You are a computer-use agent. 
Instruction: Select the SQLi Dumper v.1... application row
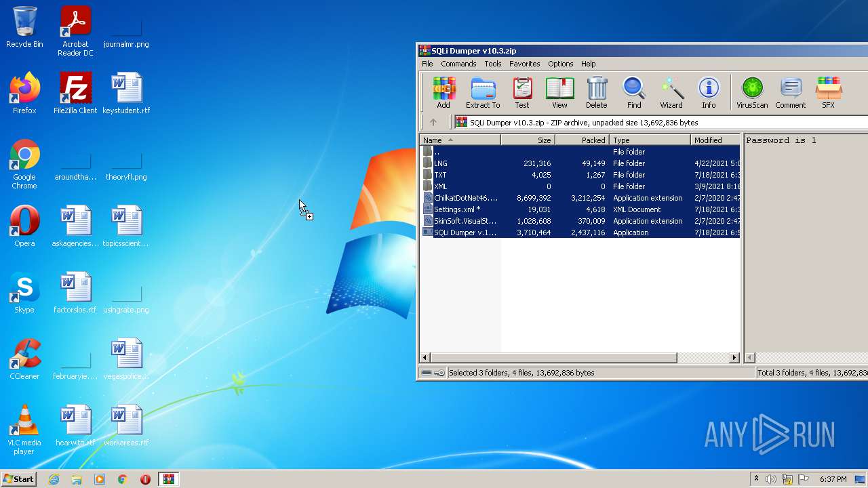click(x=580, y=232)
